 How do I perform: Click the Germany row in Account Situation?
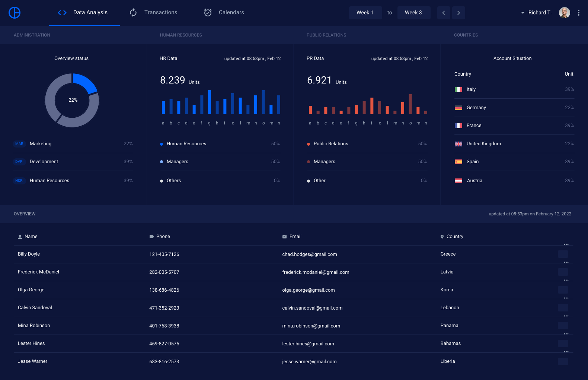click(514, 108)
